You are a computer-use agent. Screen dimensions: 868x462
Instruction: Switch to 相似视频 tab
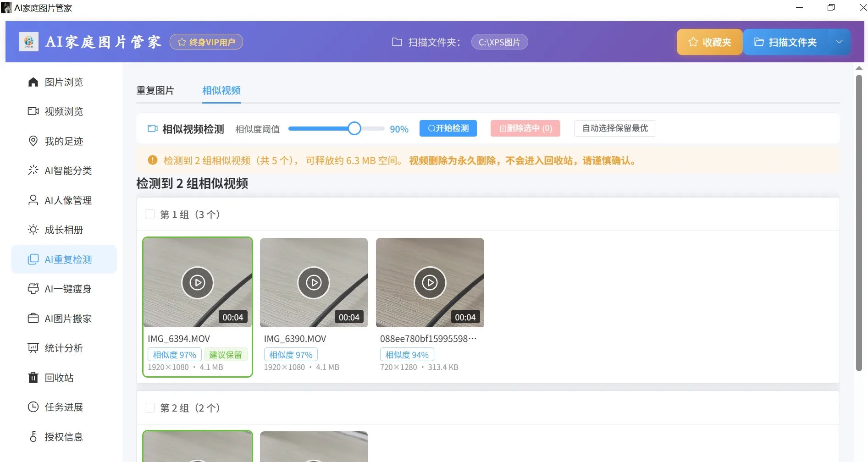pos(221,90)
